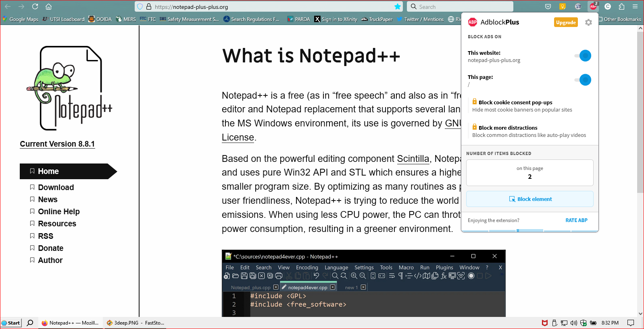
Task: Open the MERS bookmark
Action: tap(126, 19)
